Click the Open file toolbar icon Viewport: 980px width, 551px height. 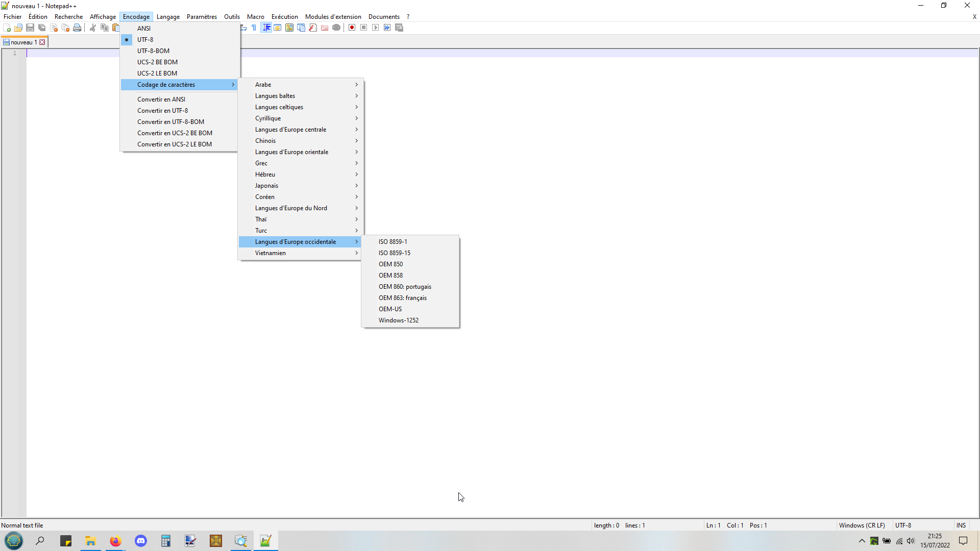(18, 28)
